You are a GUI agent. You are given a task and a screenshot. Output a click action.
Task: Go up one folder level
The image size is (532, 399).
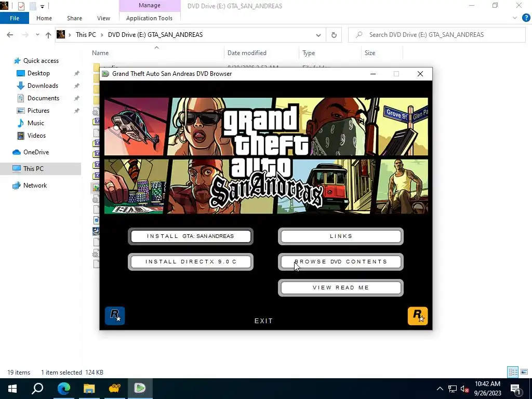point(48,35)
